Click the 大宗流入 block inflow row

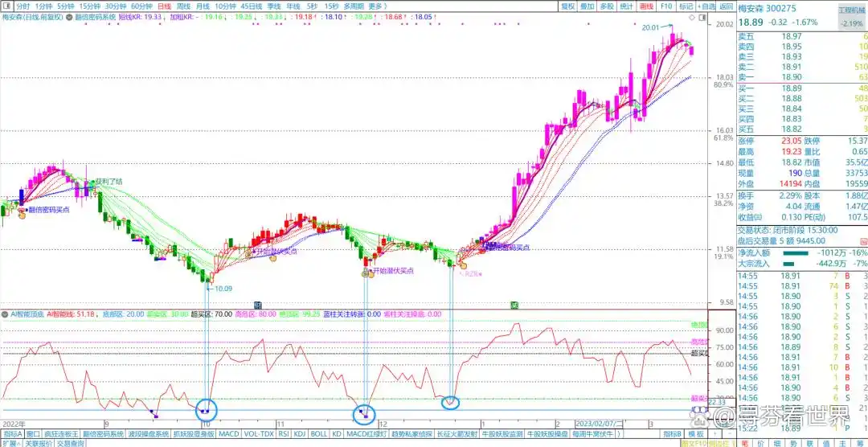802,263
